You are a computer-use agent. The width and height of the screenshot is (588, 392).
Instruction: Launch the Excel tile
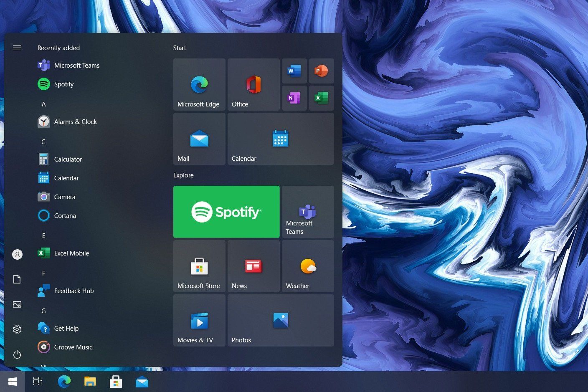coord(321,98)
